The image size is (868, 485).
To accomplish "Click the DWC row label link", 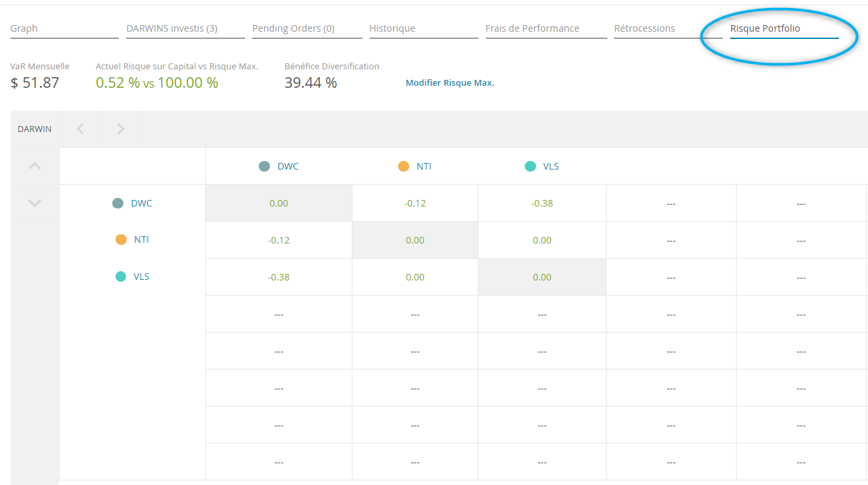I will click(x=141, y=203).
